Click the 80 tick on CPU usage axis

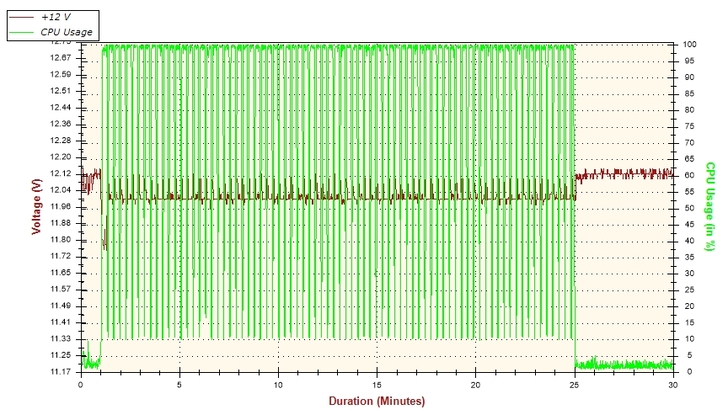(x=689, y=110)
